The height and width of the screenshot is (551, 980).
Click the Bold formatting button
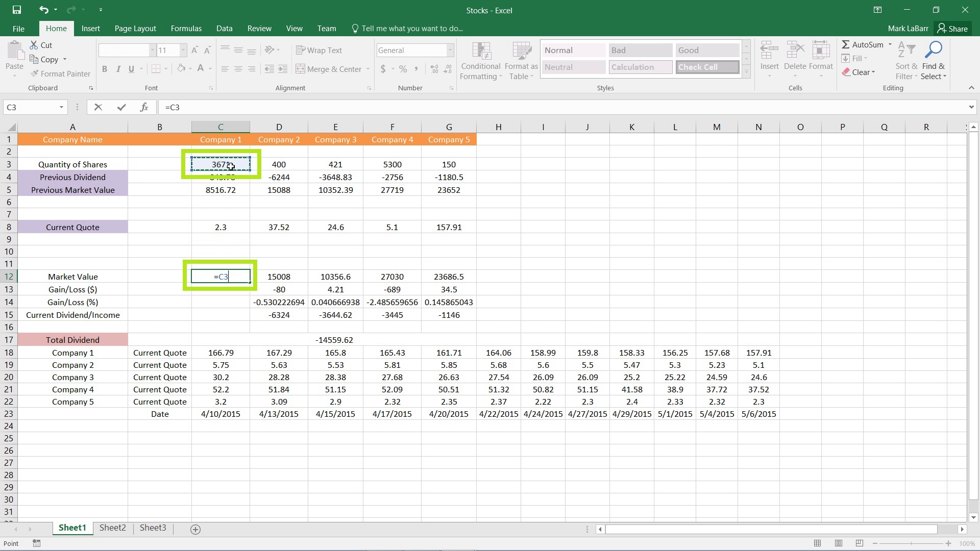pyautogui.click(x=105, y=69)
